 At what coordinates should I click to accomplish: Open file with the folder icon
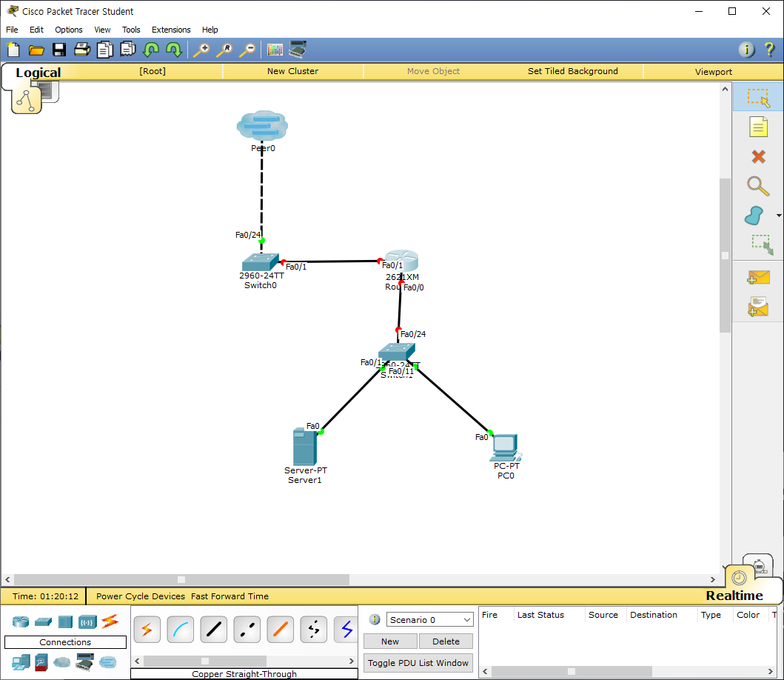coord(36,50)
